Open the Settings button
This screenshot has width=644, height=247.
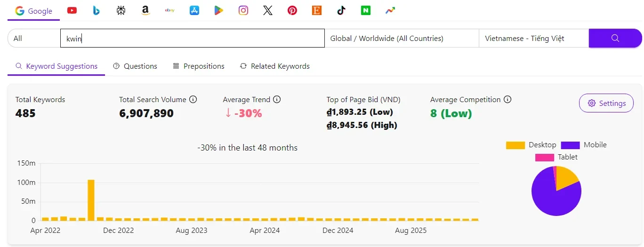[606, 103]
